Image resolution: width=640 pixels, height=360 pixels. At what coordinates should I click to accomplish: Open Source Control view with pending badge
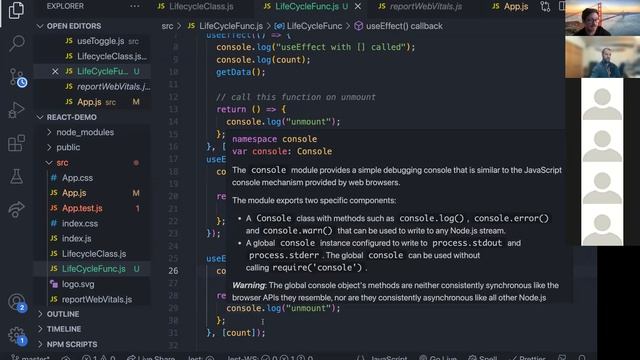point(17,77)
